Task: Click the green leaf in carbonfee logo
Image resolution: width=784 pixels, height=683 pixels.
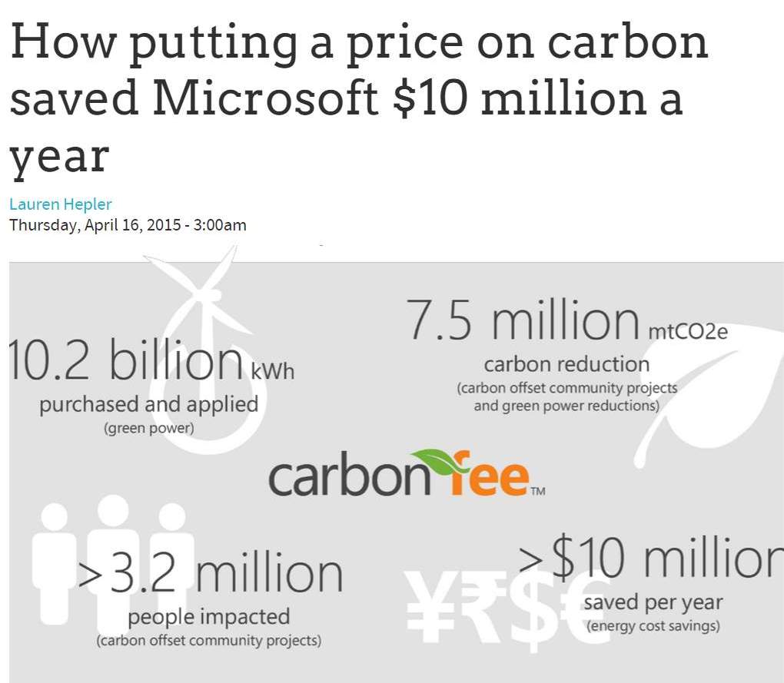Action: (x=439, y=463)
